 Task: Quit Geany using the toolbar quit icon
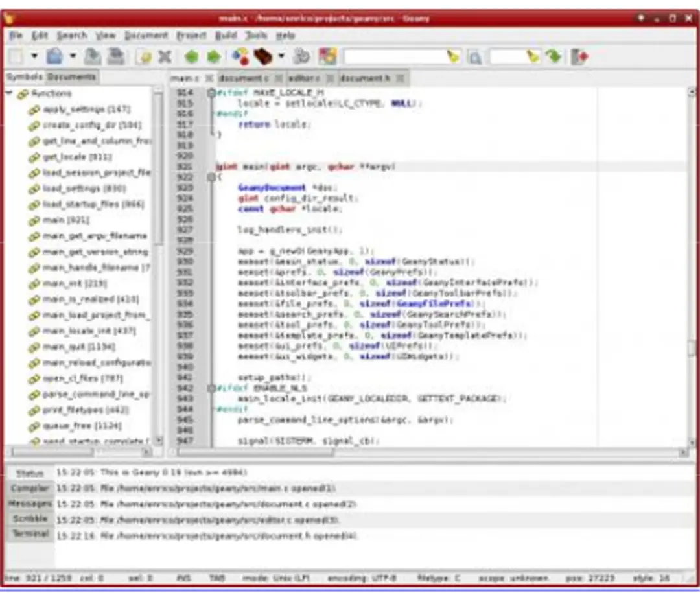tap(579, 57)
